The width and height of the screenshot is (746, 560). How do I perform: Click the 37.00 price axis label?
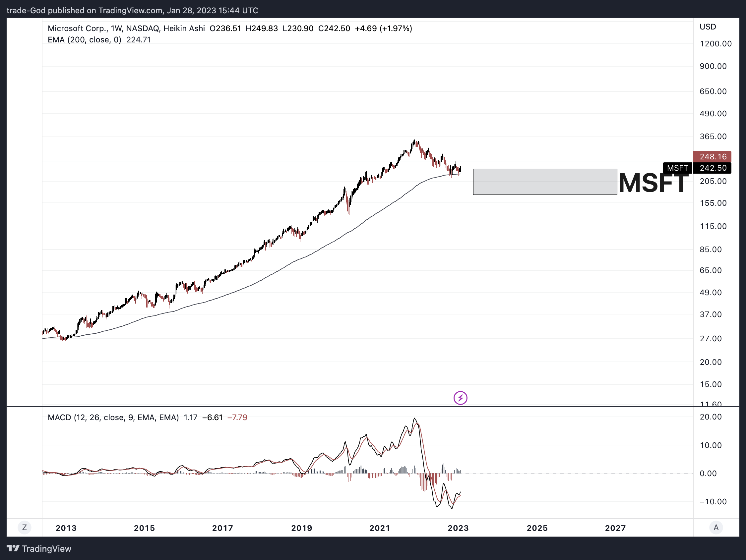[x=711, y=314]
